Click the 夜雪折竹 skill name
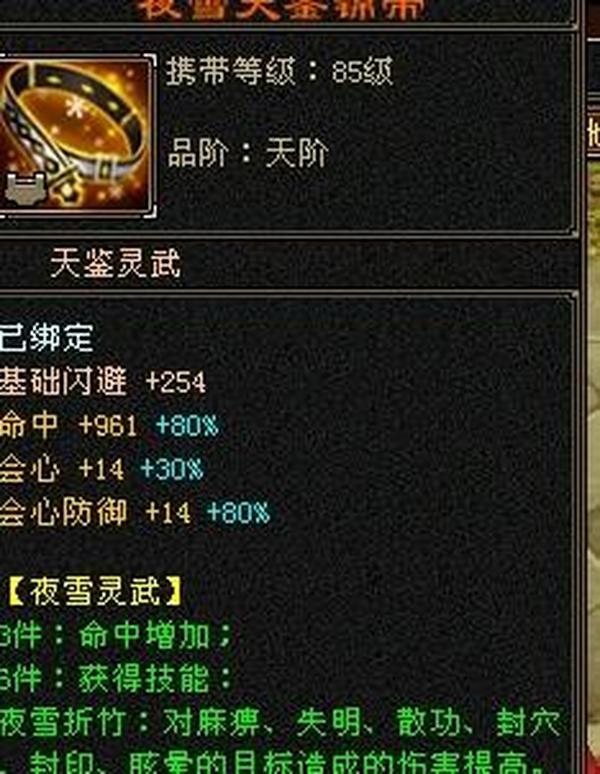600x774 pixels. click(x=62, y=723)
